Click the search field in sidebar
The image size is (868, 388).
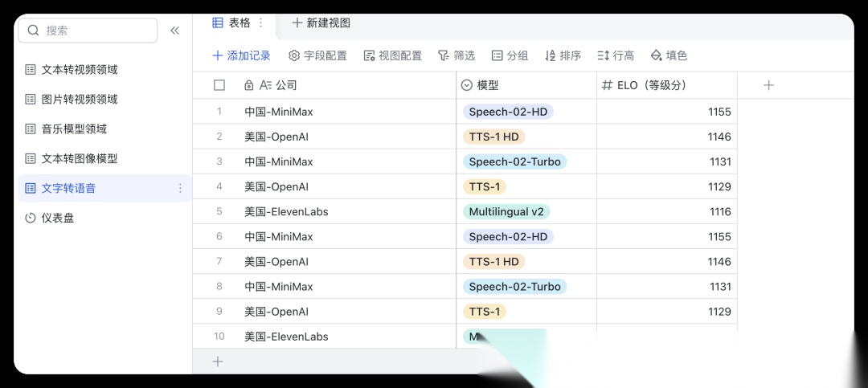point(88,31)
